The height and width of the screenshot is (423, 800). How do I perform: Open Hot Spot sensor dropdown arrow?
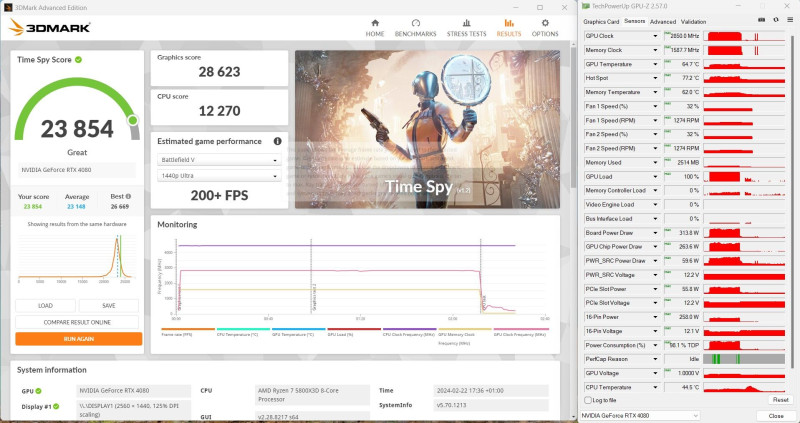tap(656, 79)
